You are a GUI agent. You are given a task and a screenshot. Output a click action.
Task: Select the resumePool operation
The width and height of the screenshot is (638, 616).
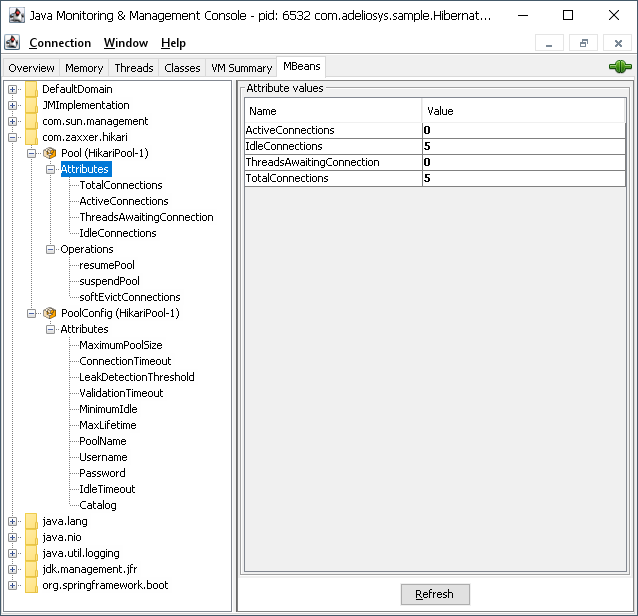click(x=107, y=265)
